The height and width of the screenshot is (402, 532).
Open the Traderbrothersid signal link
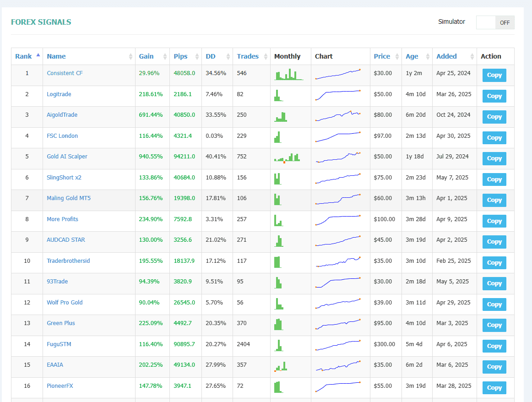point(68,261)
